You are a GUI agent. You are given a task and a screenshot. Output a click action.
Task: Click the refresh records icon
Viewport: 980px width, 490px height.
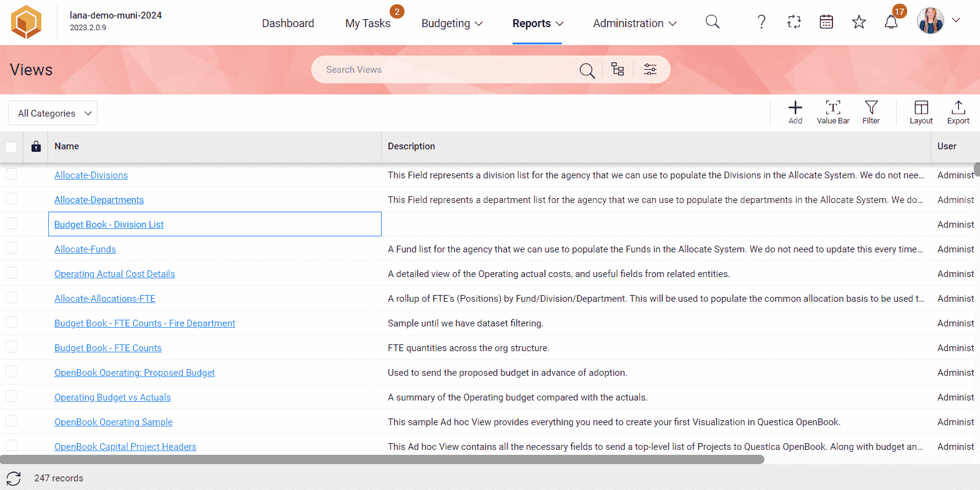14,478
